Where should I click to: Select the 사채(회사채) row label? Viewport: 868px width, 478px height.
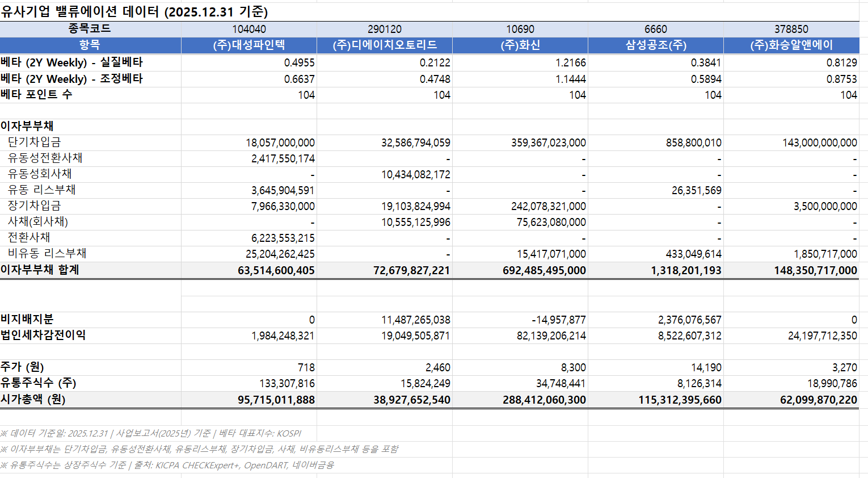pyautogui.click(x=37, y=221)
